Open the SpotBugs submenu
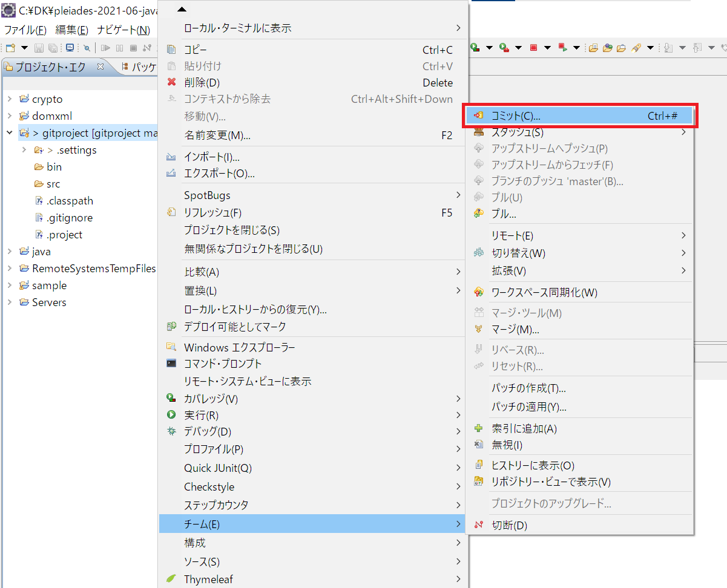Image resolution: width=727 pixels, height=588 pixels. click(312, 195)
